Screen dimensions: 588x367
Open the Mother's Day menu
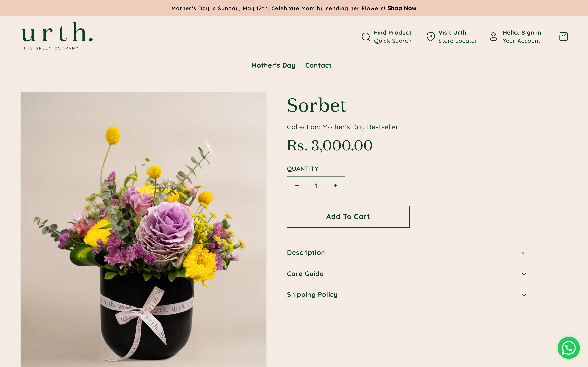pos(273,65)
